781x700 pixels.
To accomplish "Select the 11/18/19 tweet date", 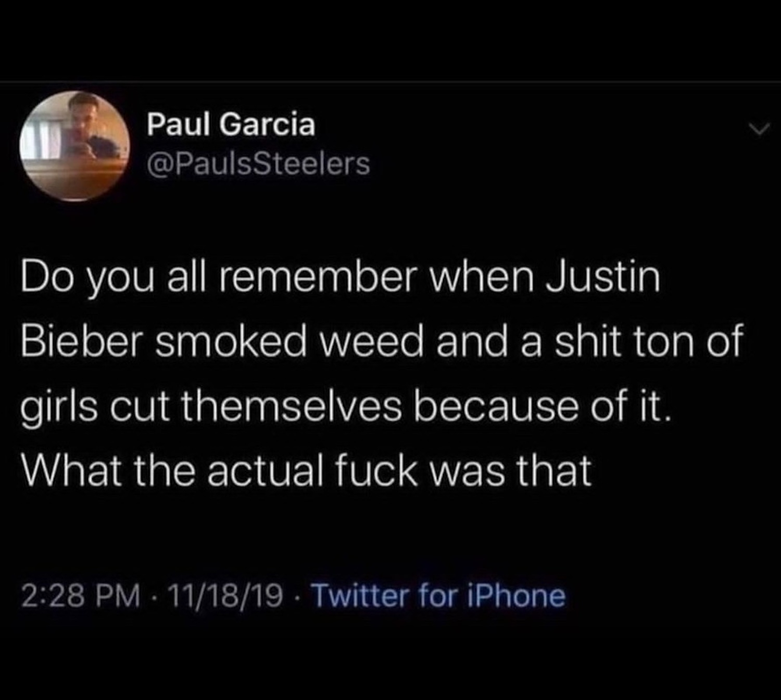I will coord(225,595).
